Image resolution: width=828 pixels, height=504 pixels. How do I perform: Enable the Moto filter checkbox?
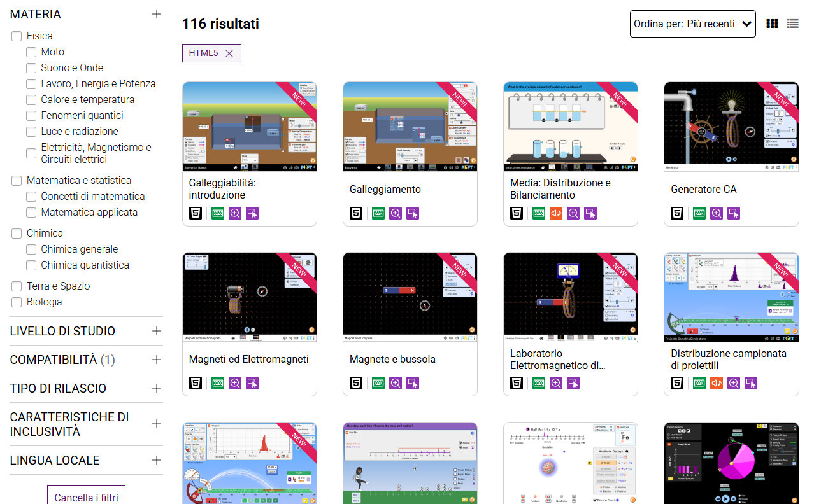[x=31, y=52]
